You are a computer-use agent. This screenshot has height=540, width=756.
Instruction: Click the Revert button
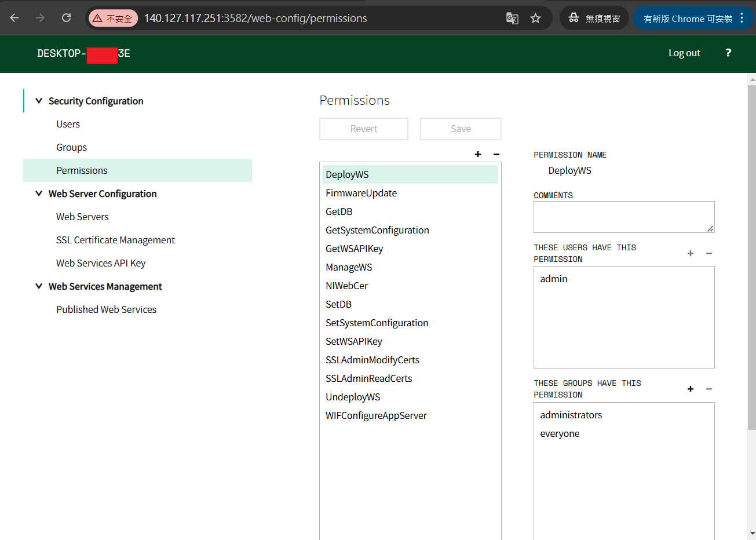(364, 129)
